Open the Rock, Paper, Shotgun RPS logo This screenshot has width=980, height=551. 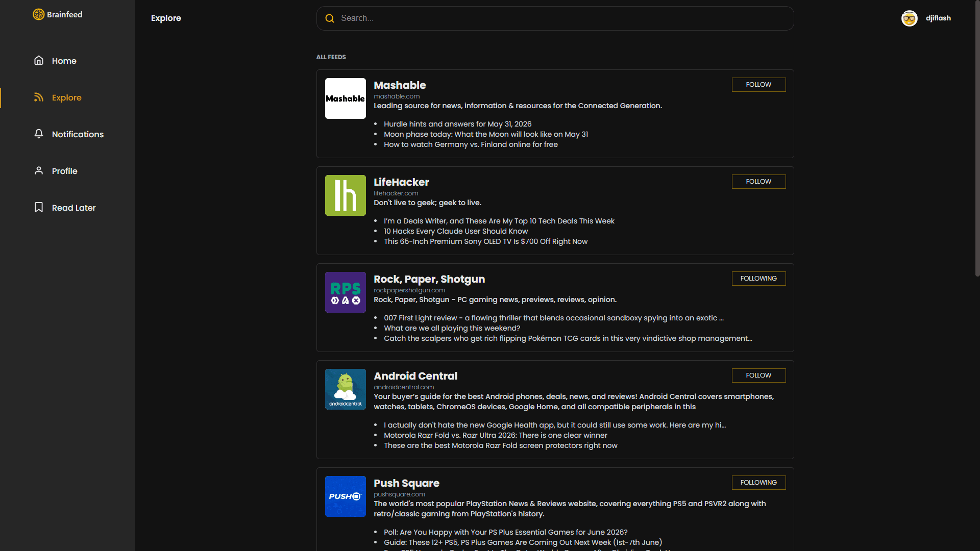(x=346, y=292)
